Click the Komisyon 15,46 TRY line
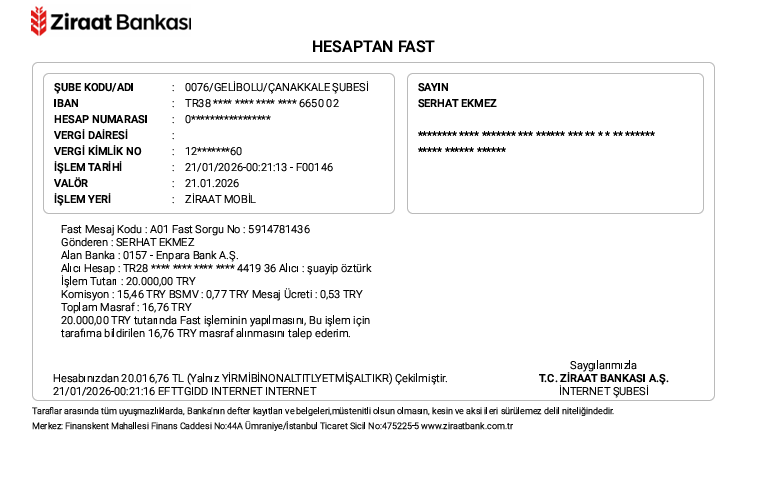The width and height of the screenshot is (757, 485). click(212, 294)
